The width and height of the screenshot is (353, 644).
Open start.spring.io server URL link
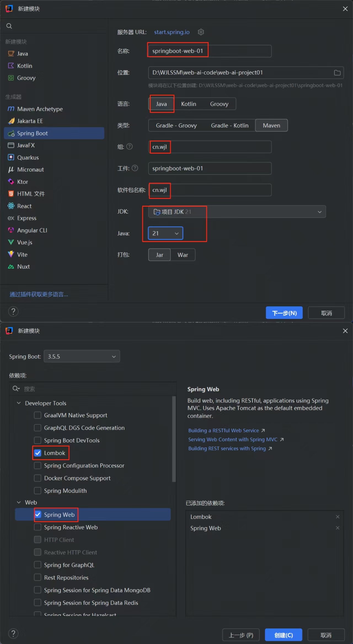point(172,32)
